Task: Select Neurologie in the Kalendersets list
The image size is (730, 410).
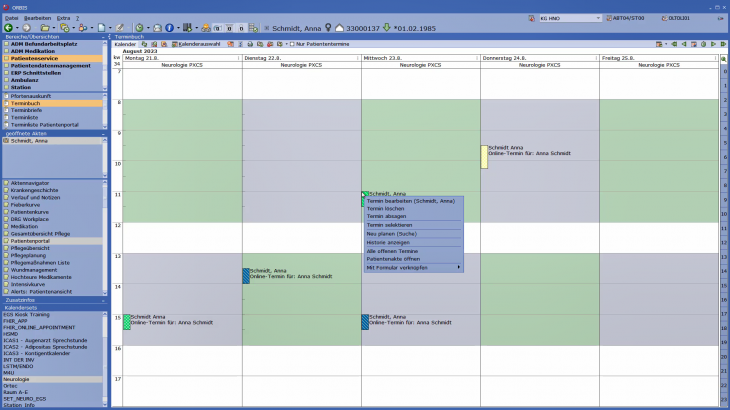Action: [x=17, y=379]
